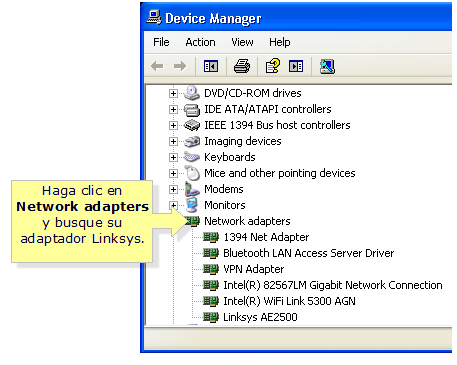
Task: Select the IDE ATA/ATAPI controllers icon
Action: coord(192,109)
